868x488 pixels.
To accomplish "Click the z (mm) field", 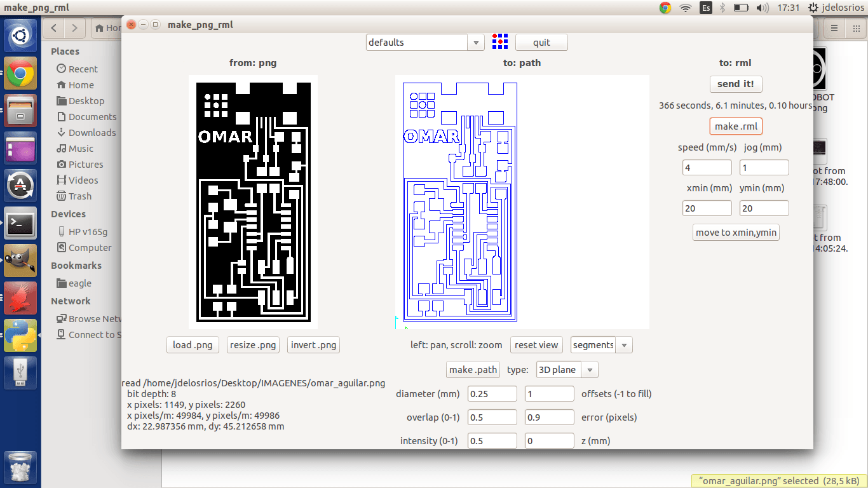I will [550, 441].
